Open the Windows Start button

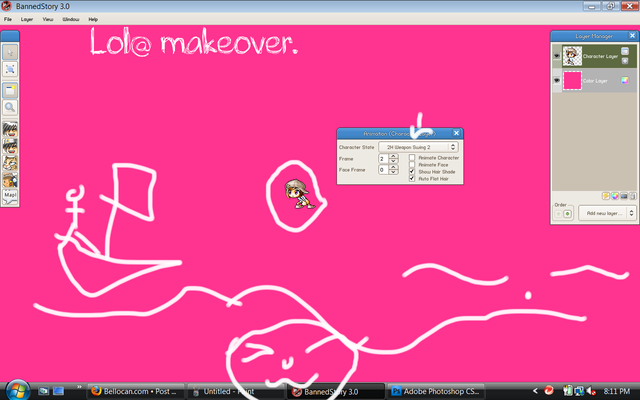[x=17, y=390]
